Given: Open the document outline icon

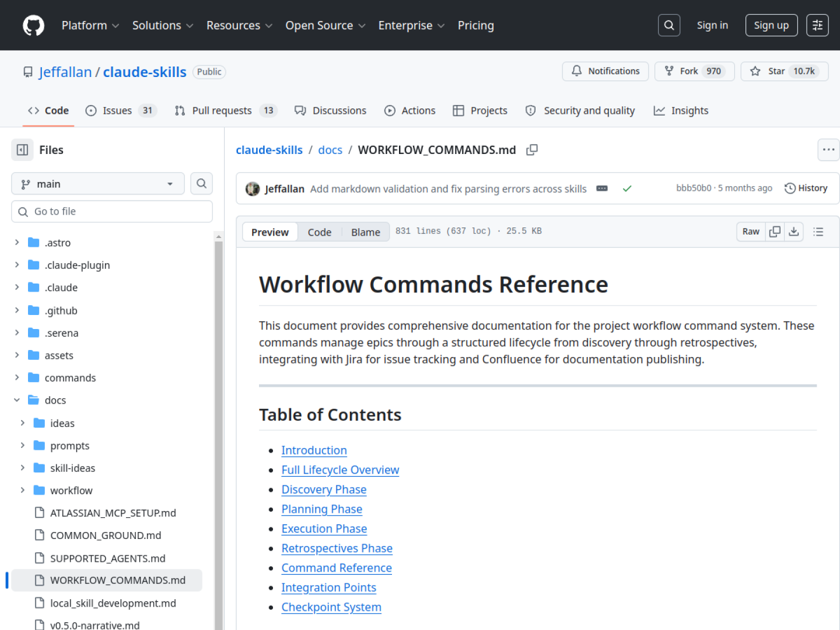Looking at the screenshot, I should pyautogui.click(x=818, y=232).
